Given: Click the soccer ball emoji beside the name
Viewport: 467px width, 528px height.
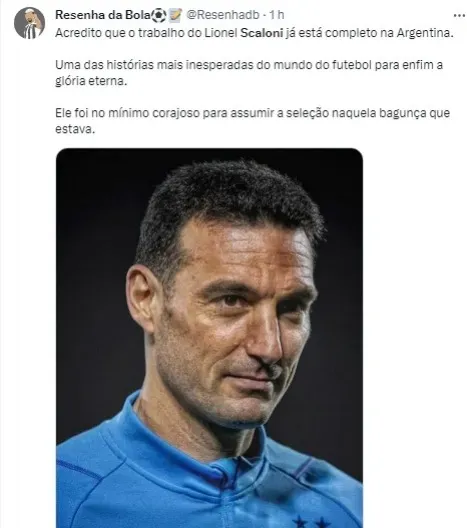Looking at the screenshot, I should pyautogui.click(x=159, y=15).
